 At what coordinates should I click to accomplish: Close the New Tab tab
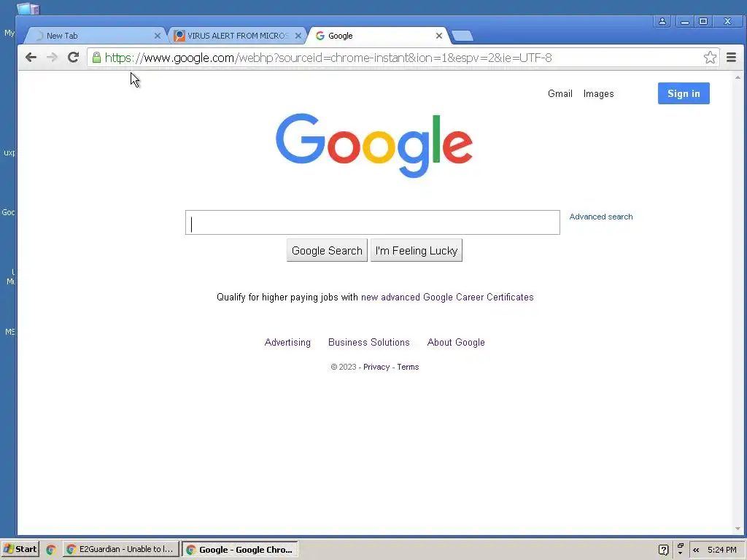point(158,36)
